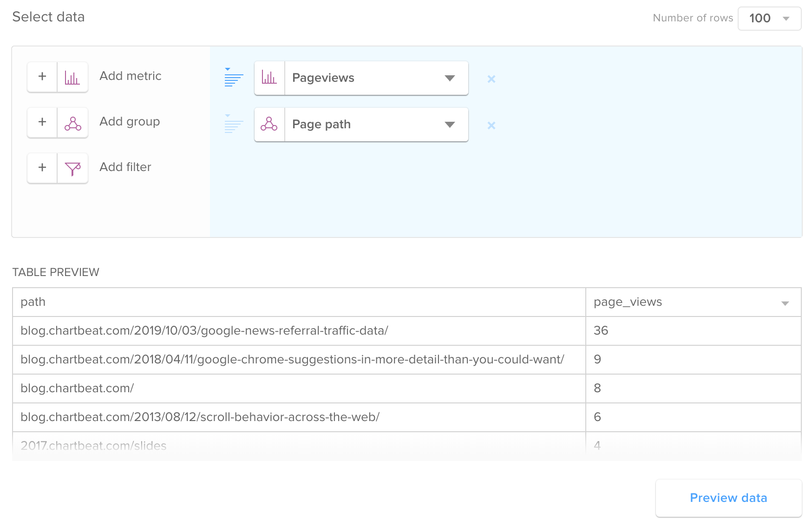Click the bar chart icon inside the Pageviews selector
The width and height of the screenshot is (812, 527).
[269, 78]
